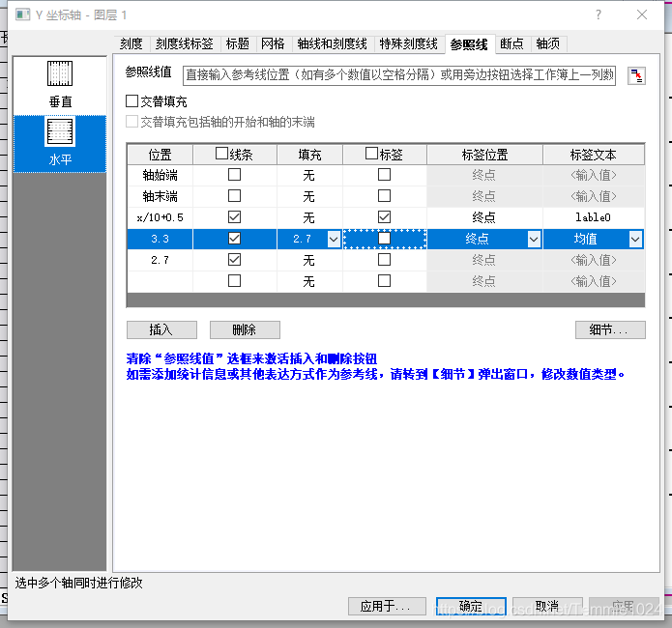Check the 标签 box in 轴末端 row
The image size is (672, 628).
click(385, 196)
